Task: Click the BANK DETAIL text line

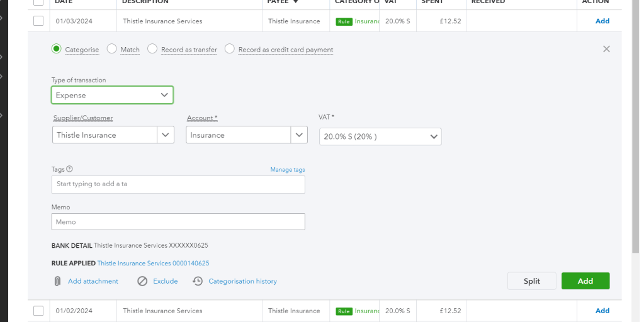Action: (130, 245)
